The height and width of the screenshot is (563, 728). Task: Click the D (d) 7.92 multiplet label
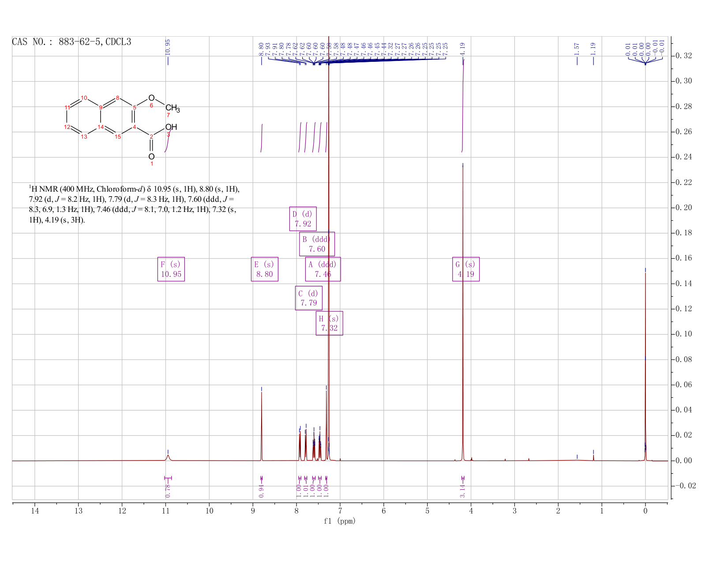point(303,219)
